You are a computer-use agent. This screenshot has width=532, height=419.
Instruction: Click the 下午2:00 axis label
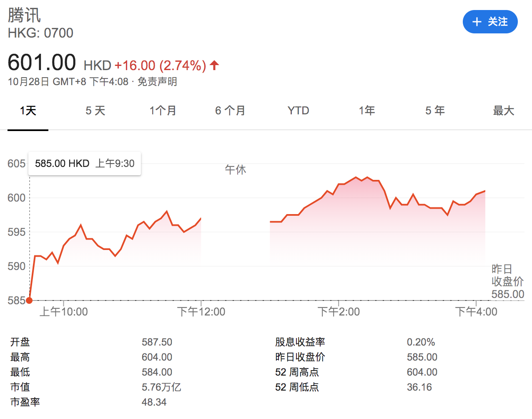tap(339, 312)
